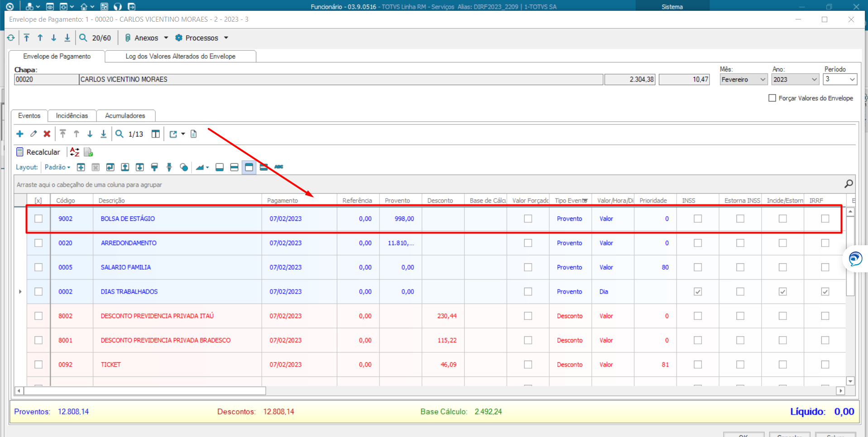Viewport: 868px width, 437px height.
Task: Open the Padrão layout dropdown
Action: (x=58, y=167)
